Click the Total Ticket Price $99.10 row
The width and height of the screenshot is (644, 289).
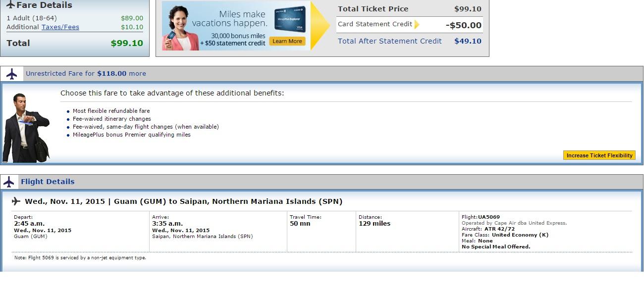tap(410, 9)
